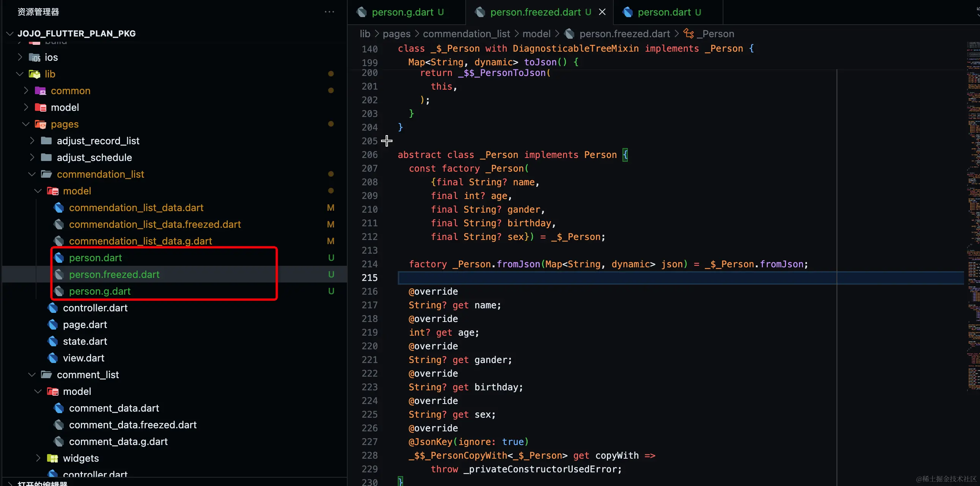Viewport: 980px width, 486px height.
Task: Click the icon beside comment_data.freezed.dart
Action: click(58, 425)
